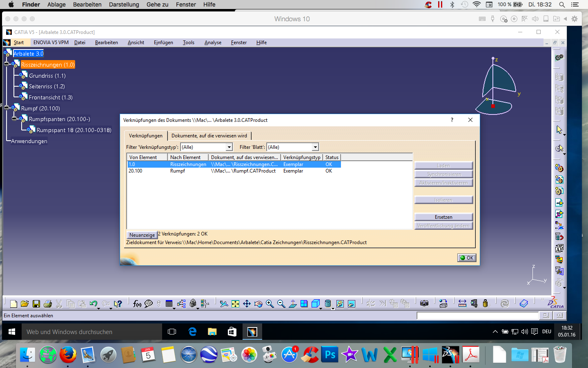This screenshot has width=588, height=368.
Task: Open the Ansicht menu
Action: pos(136,43)
